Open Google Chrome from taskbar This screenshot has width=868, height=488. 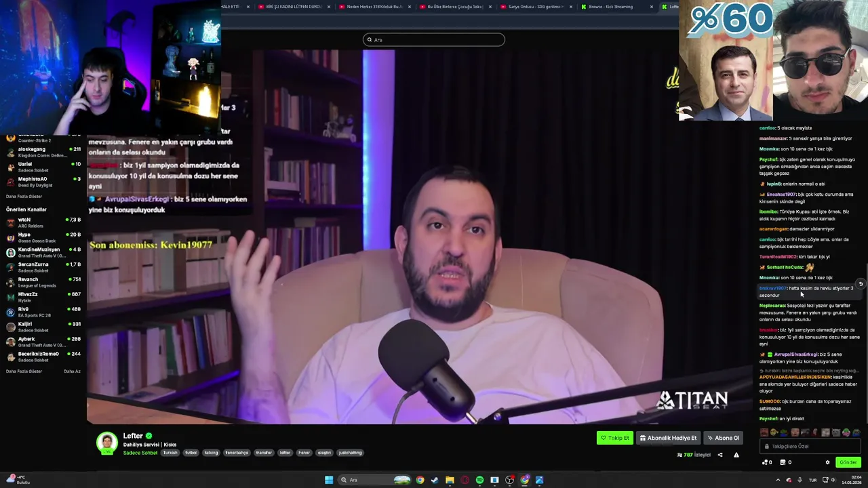pyautogui.click(x=420, y=480)
